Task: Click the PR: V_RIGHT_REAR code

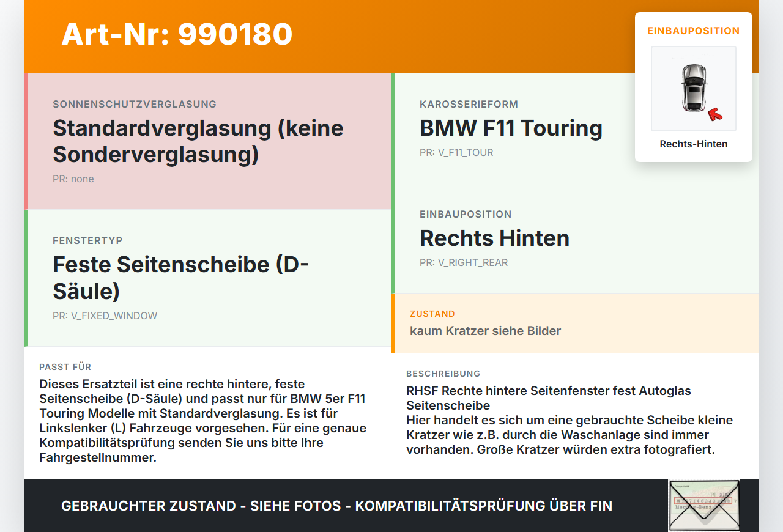Action: pos(464,263)
